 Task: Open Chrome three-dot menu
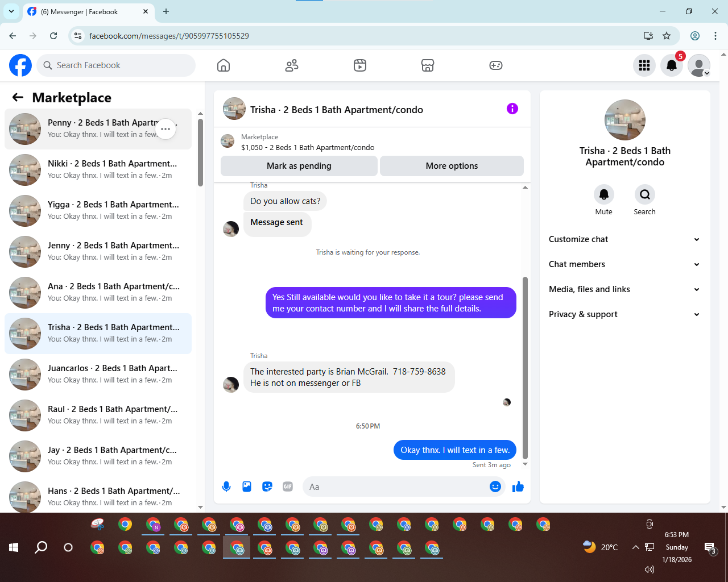click(715, 36)
